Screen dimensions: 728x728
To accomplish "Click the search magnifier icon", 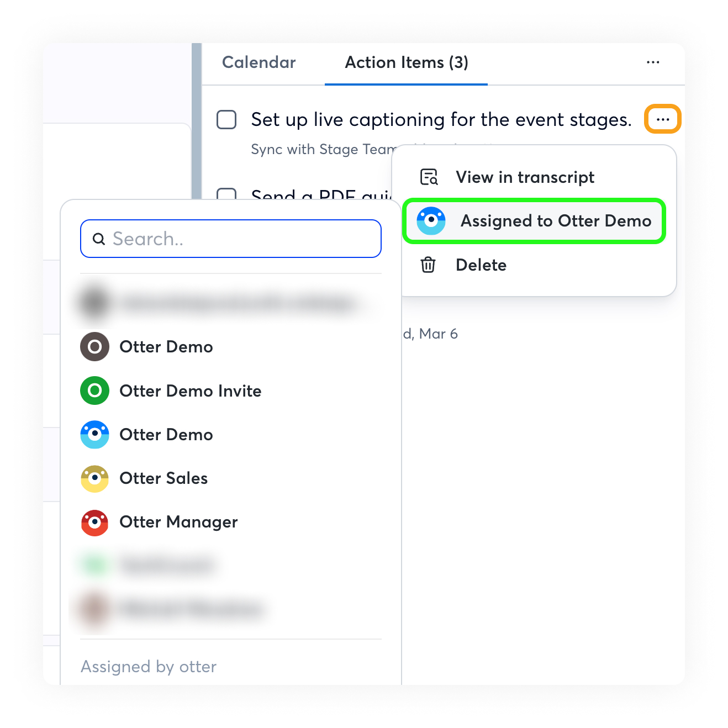I will tap(99, 239).
